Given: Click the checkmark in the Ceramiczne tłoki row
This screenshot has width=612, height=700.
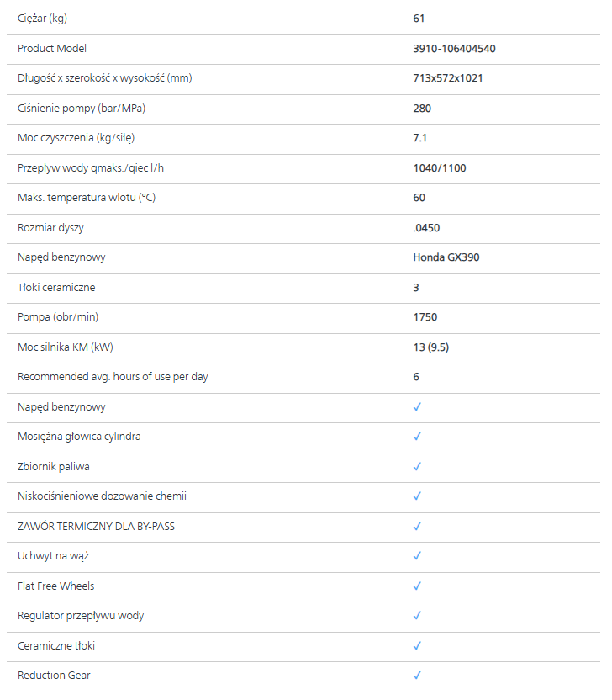Looking at the screenshot, I should coord(417,645).
